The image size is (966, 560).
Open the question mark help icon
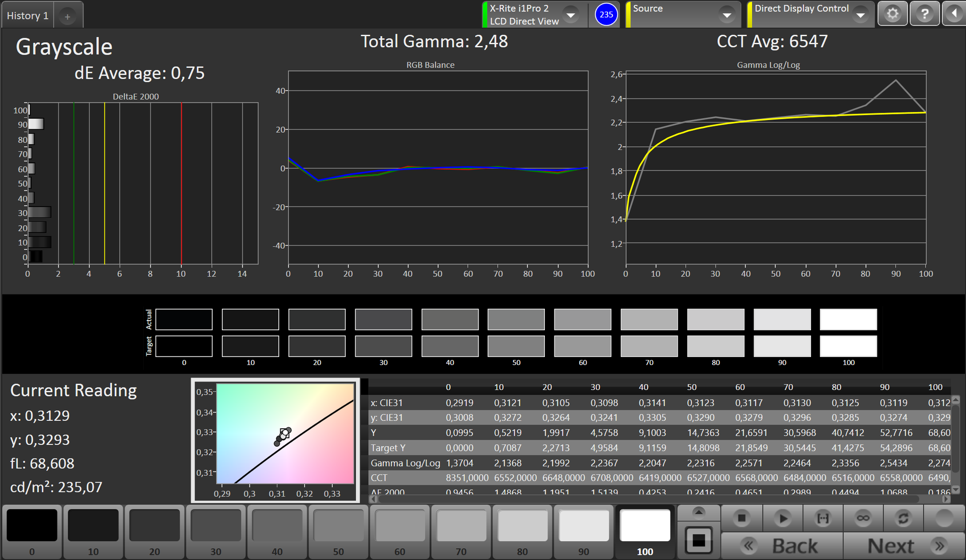click(x=924, y=14)
